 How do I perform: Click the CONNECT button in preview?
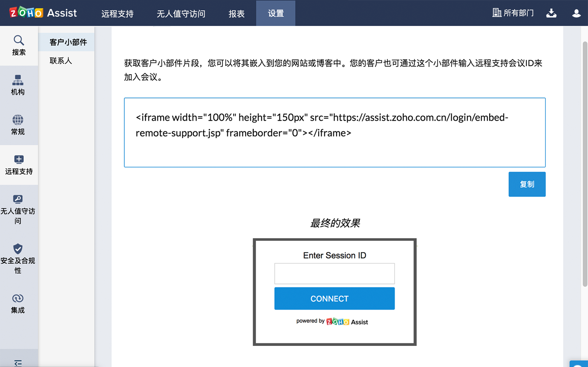pyautogui.click(x=334, y=298)
